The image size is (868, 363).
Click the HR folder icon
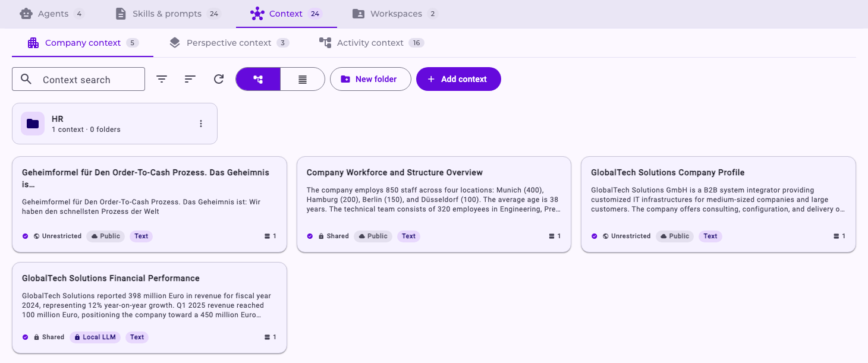[x=33, y=124]
